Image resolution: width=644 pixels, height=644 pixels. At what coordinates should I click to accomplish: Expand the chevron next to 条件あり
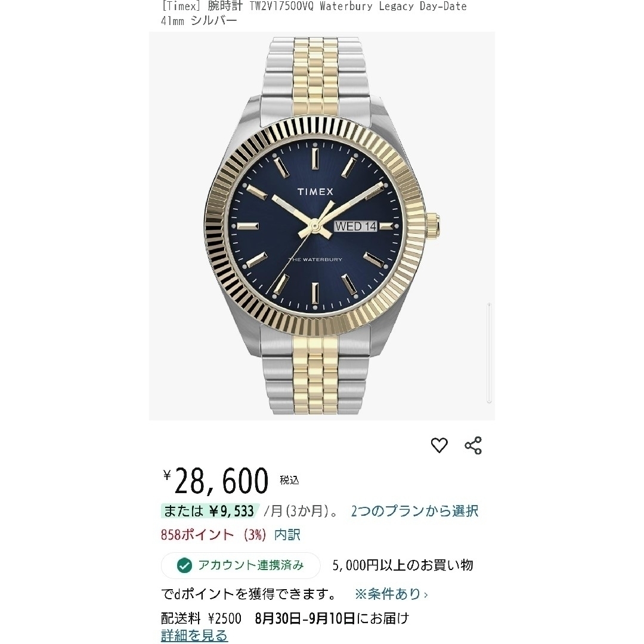pyautogui.click(x=426, y=595)
